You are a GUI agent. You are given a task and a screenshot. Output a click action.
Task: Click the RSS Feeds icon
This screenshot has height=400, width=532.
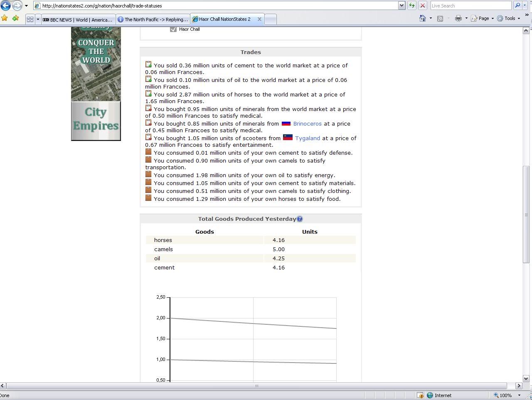click(x=440, y=18)
